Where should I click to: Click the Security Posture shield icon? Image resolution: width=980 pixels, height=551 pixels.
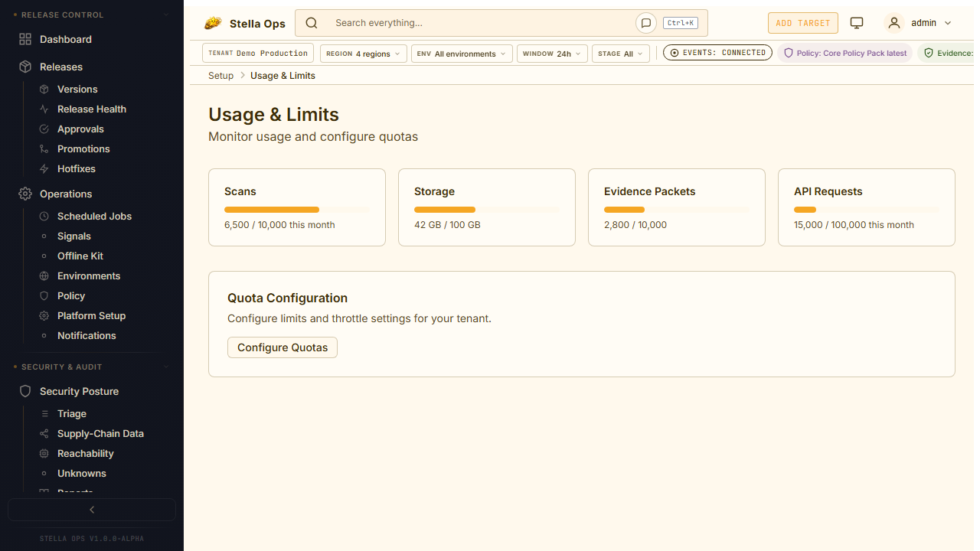(25, 391)
